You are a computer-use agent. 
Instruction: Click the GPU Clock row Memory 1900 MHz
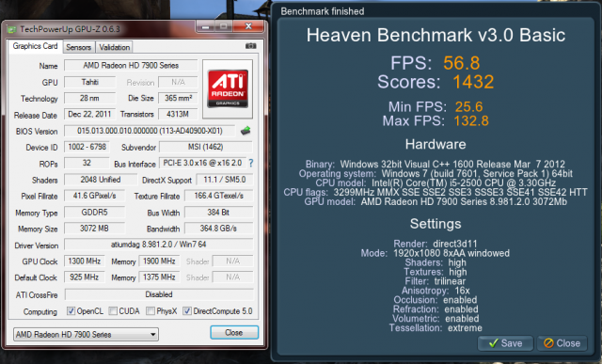pyautogui.click(x=159, y=261)
